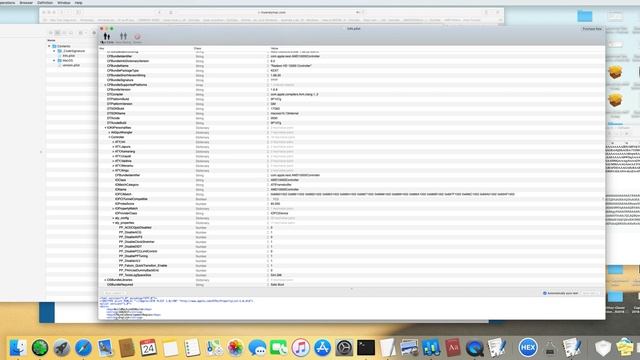Click the XML text pane at bottom

(352, 308)
